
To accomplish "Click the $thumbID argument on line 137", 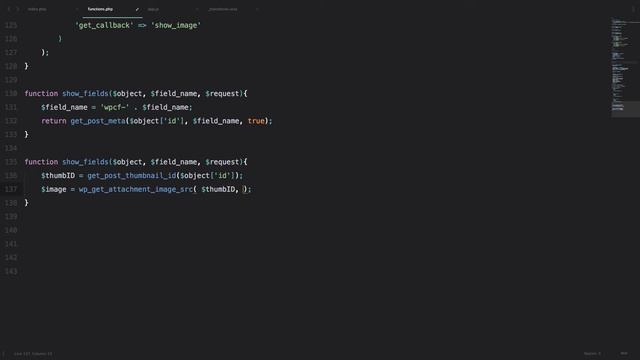I will [218, 189].
